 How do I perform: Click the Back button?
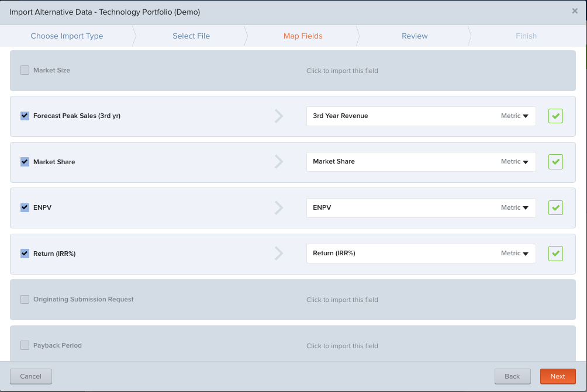coord(512,376)
